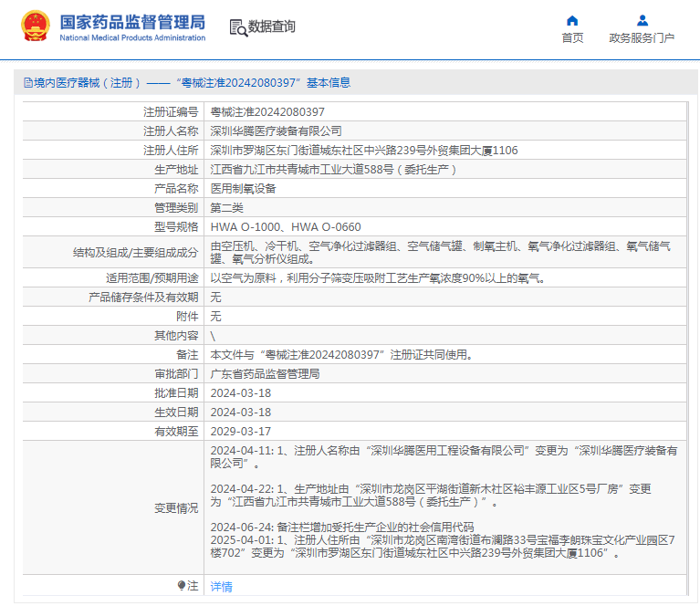Click 生效日期 value 2024-03-18
This screenshot has width=700, height=606.
point(241,413)
